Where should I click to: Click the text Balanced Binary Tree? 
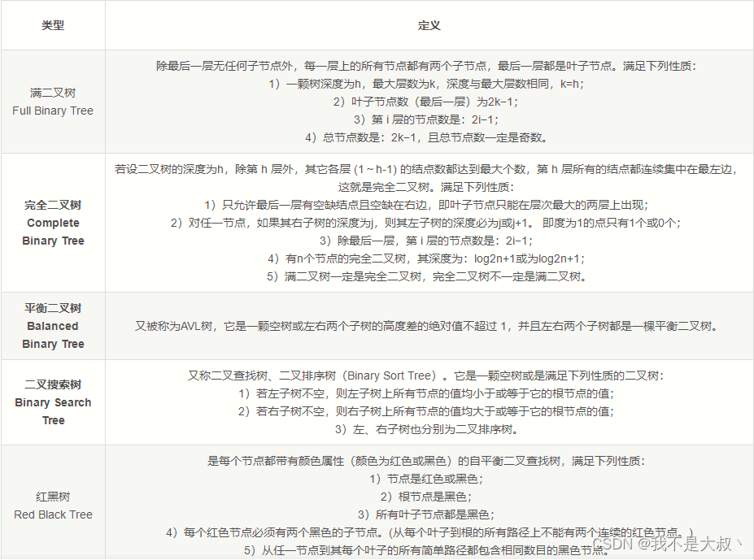pos(53,335)
